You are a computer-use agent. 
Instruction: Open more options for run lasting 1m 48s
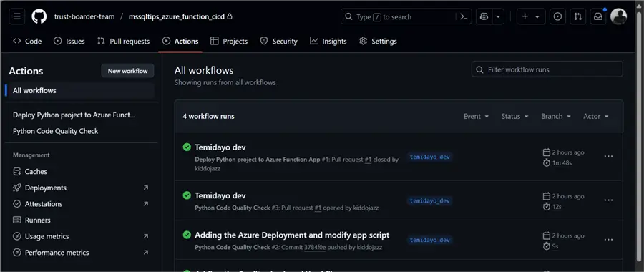click(x=608, y=156)
